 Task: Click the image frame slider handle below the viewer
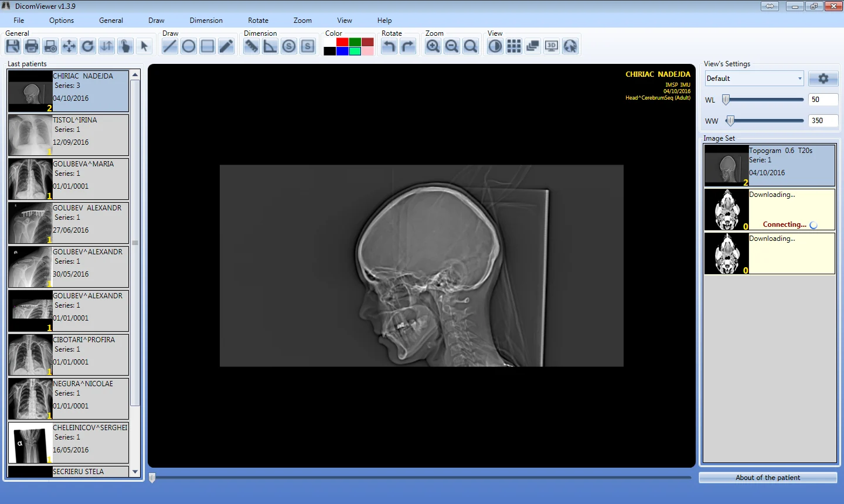[x=152, y=478]
